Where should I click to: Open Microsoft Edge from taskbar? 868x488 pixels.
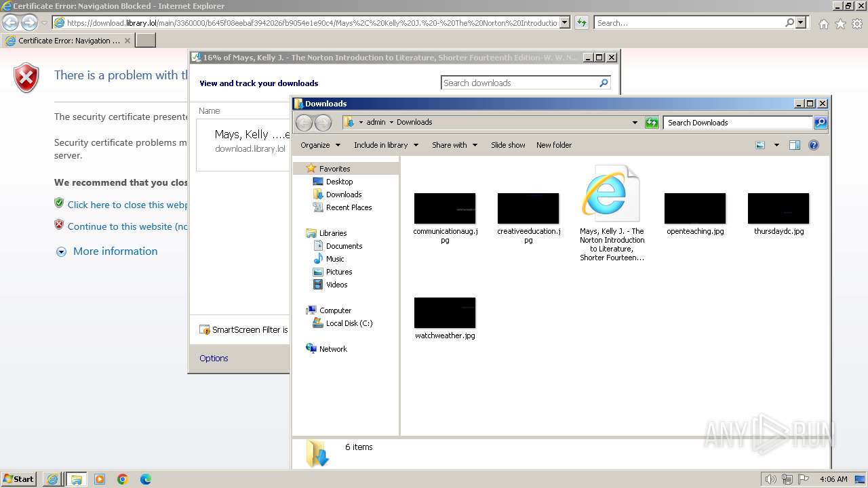(x=146, y=479)
